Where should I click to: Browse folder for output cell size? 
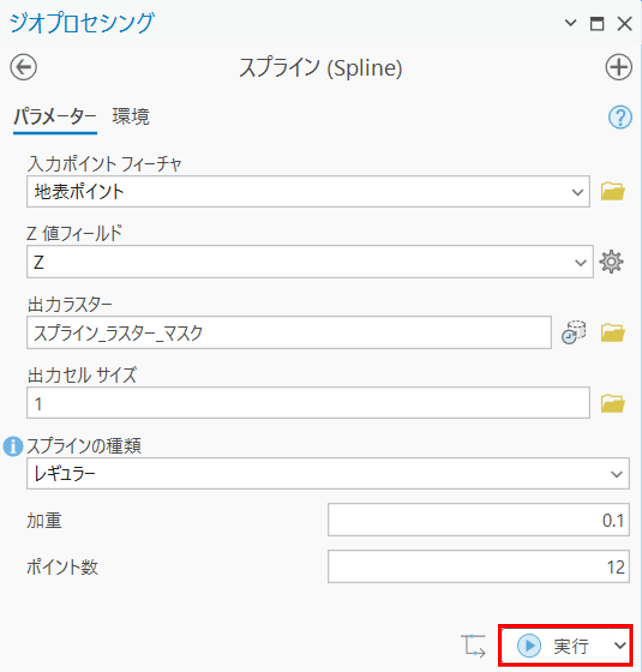(613, 403)
